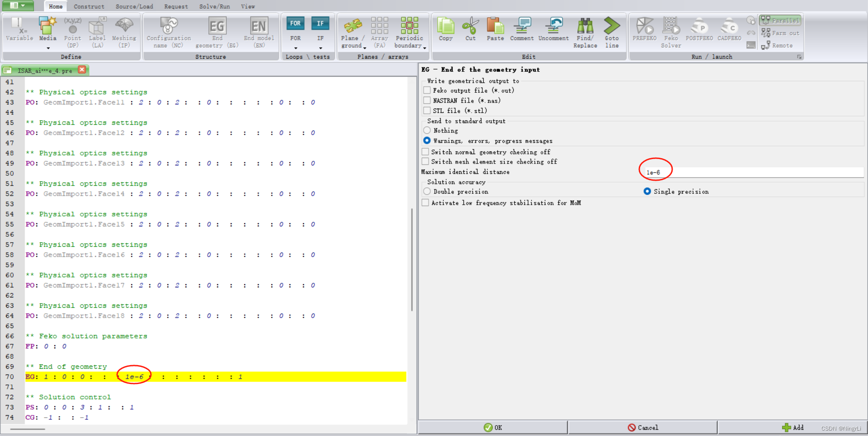Insert an IF test
Image resolution: width=868 pixels, height=436 pixels.
(x=320, y=28)
